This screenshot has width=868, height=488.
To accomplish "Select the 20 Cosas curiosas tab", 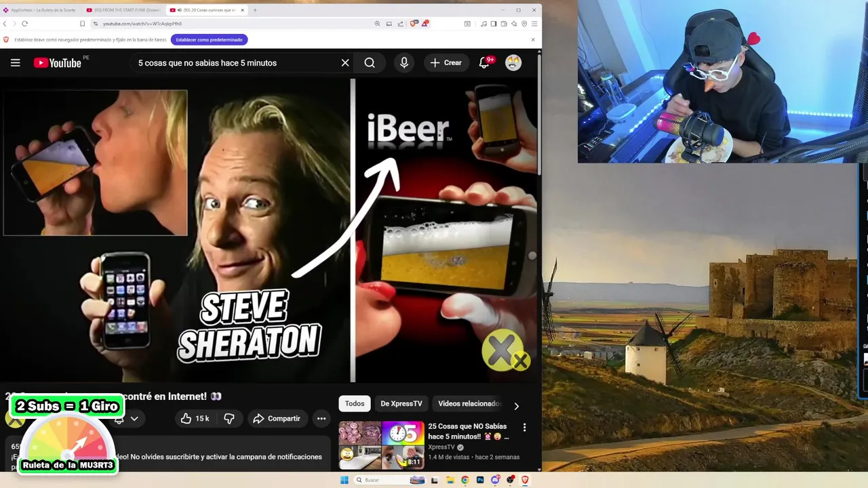I will click(207, 10).
